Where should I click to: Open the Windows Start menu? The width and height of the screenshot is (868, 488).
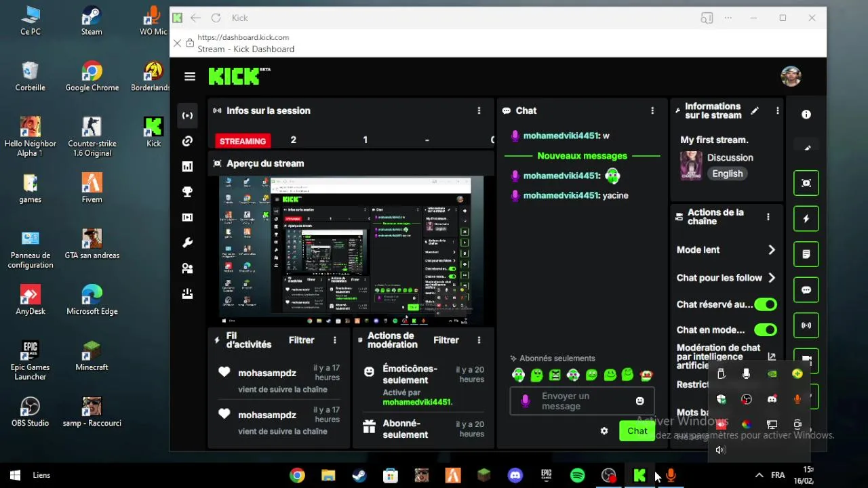pos(15,475)
